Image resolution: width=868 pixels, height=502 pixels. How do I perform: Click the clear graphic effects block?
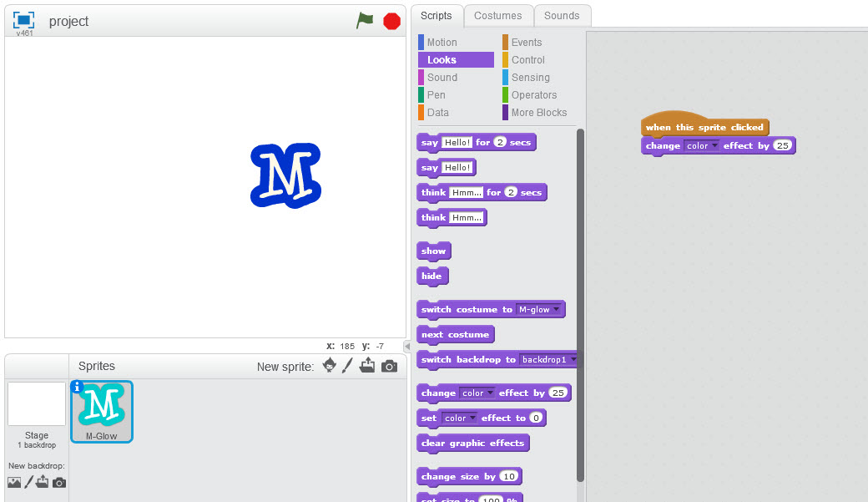[x=472, y=444]
